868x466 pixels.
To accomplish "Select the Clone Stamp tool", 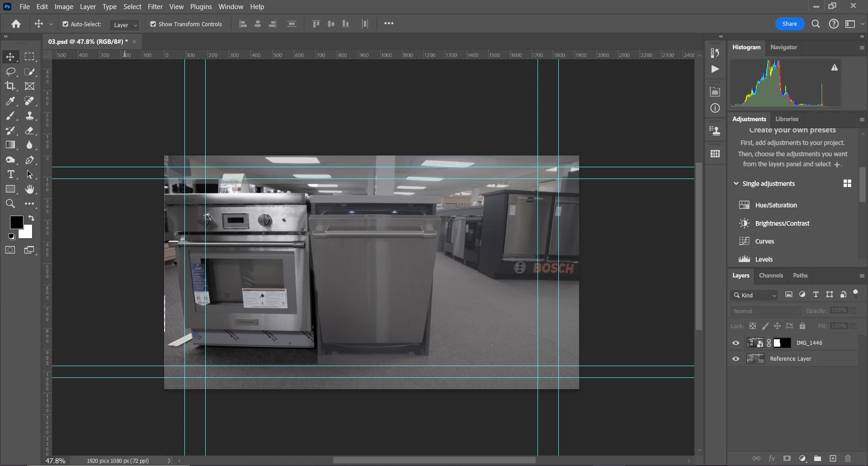I will (x=29, y=116).
